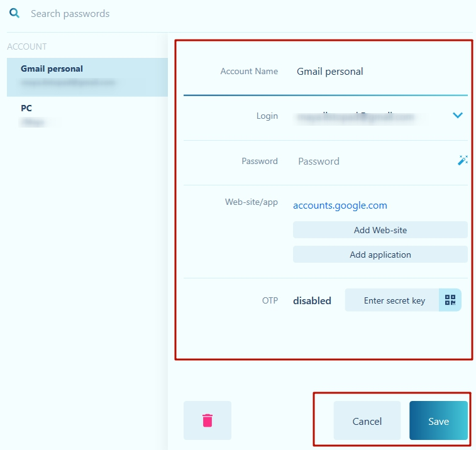The image size is (476, 450).
Task: Click the Add application button
Action: click(x=380, y=255)
